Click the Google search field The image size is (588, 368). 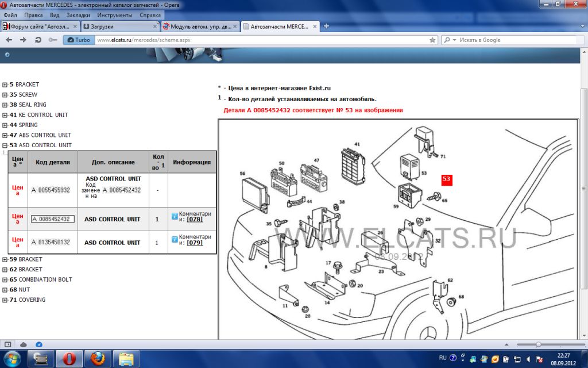(517, 40)
